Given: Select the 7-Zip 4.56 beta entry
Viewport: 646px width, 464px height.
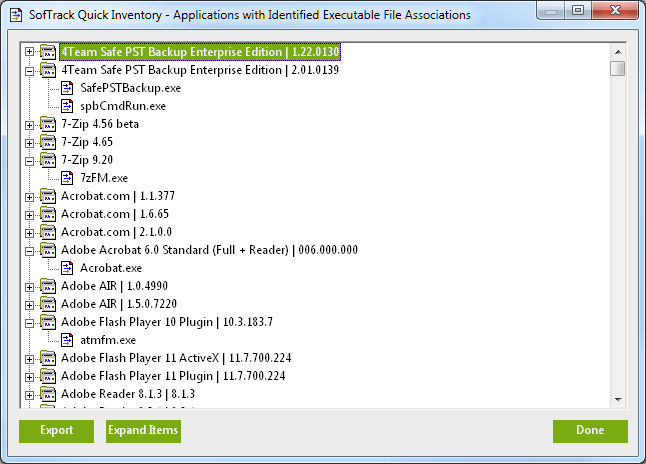Looking at the screenshot, I should pyautogui.click(x=100, y=124).
